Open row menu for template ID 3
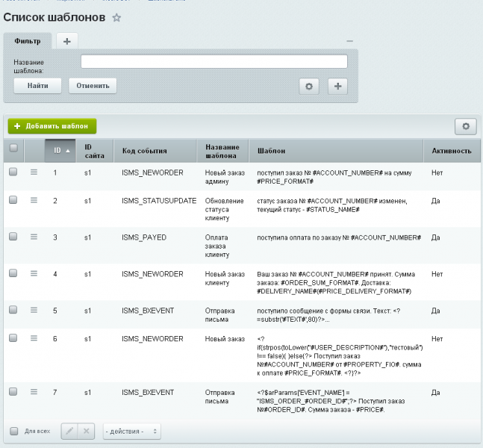Screen dimensions: 483x448 point(34,237)
